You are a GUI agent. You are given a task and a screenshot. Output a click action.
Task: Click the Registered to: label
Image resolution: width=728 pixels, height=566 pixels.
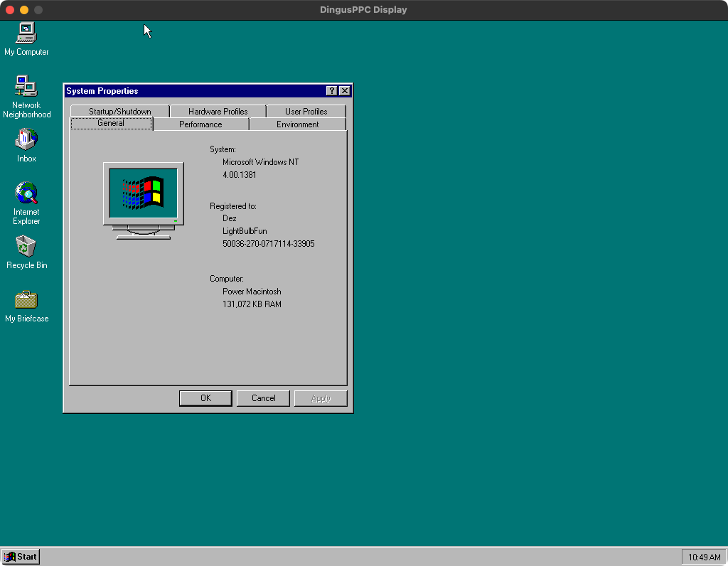[x=233, y=206]
